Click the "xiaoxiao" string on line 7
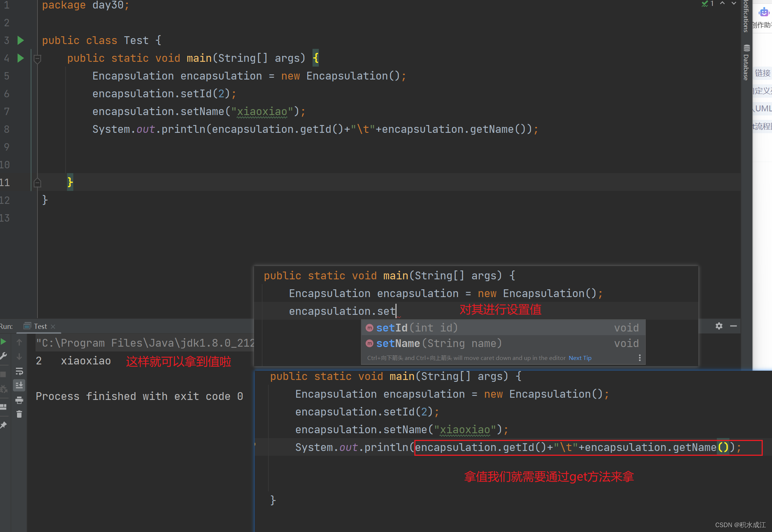Image resolution: width=772 pixels, height=532 pixels. [262, 111]
